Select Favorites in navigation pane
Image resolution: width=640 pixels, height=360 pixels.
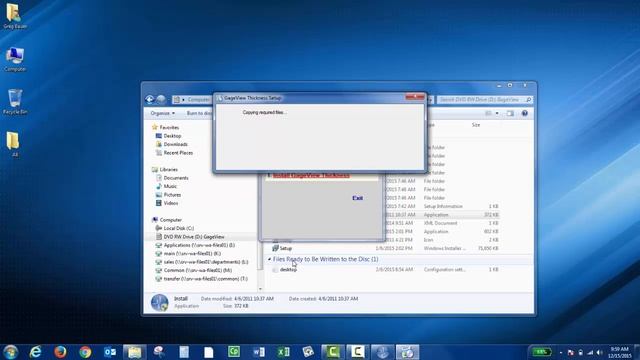[x=169, y=127]
